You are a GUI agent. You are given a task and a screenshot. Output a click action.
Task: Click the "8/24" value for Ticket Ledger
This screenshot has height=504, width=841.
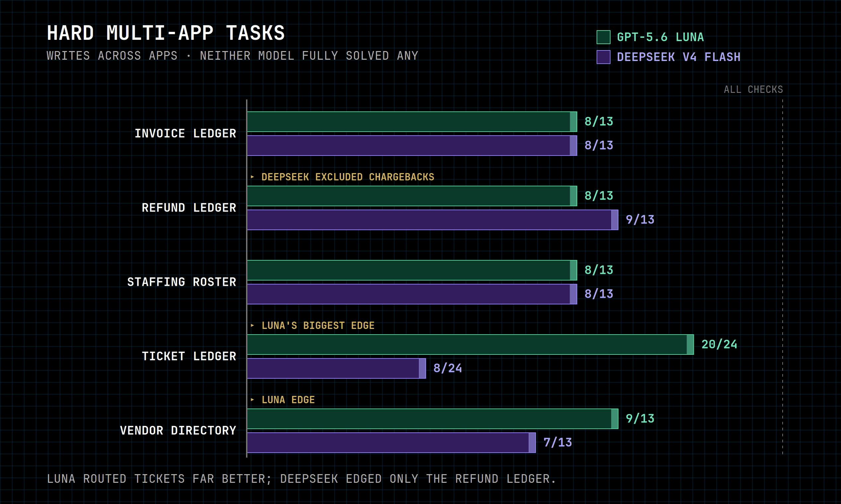(x=448, y=368)
